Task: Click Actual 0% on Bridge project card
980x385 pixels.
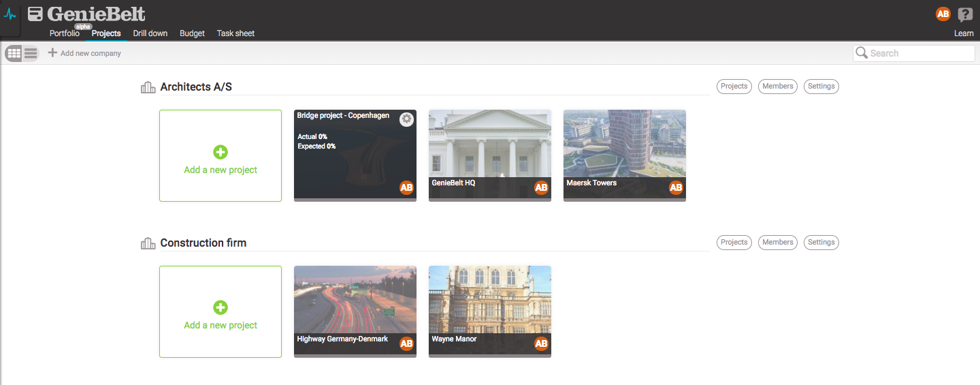Action: (312, 137)
